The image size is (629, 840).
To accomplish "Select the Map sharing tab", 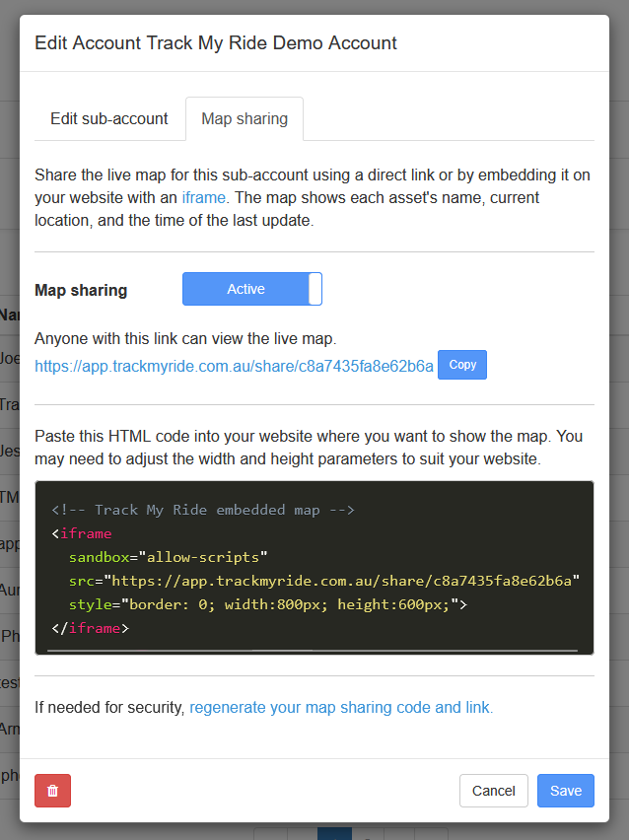I will click(x=245, y=119).
